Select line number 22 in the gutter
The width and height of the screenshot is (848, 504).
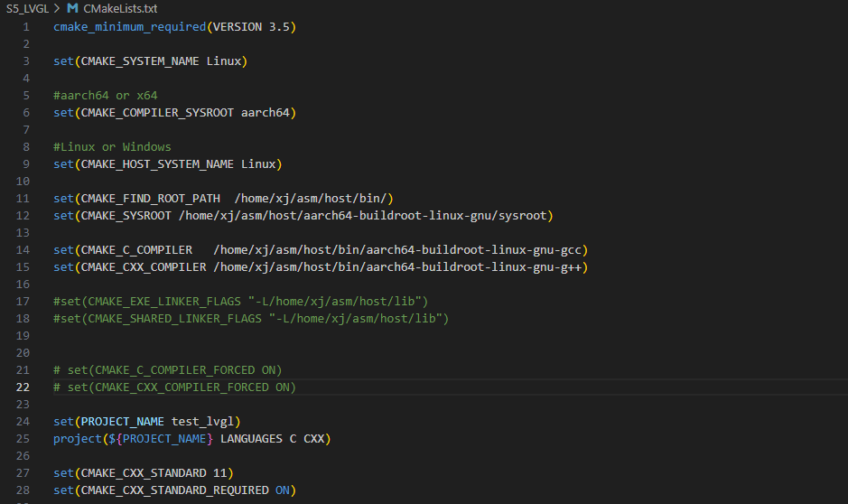point(22,387)
